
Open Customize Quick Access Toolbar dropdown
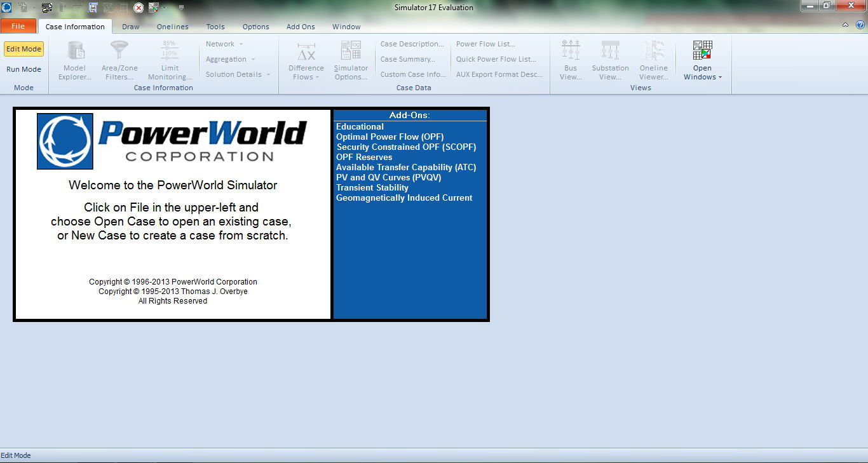pyautogui.click(x=181, y=8)
